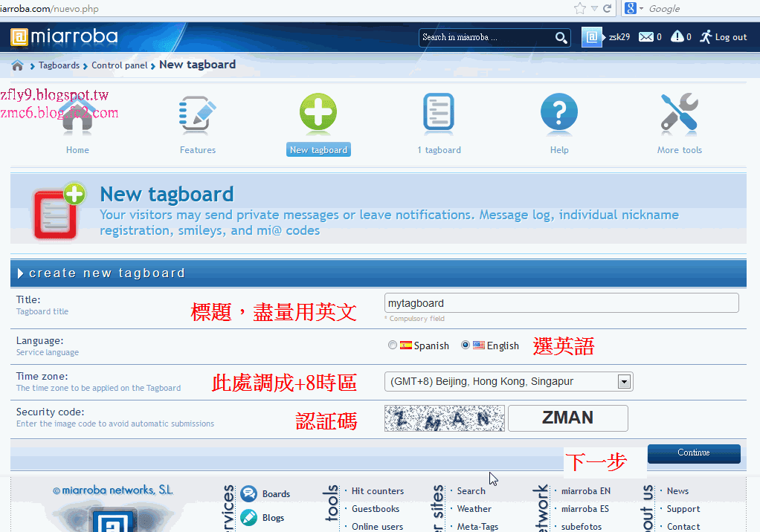
Task: Open the alerts warning icon
Action: (x=677, y=37)
